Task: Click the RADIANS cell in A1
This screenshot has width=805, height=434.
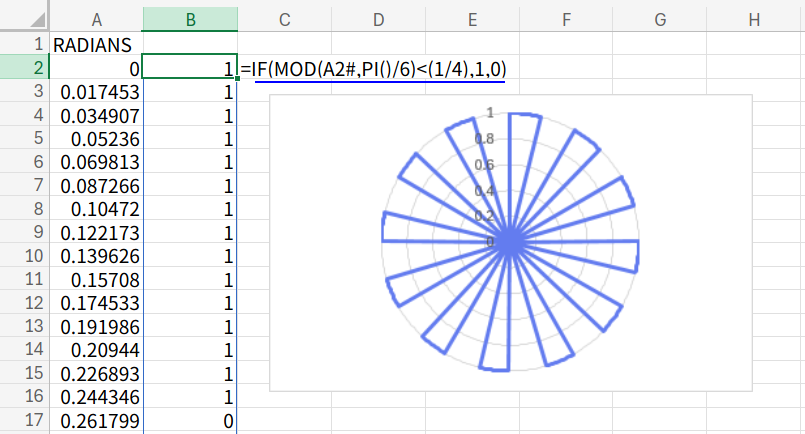Action: pyautogui.click(x=96, y=45)
